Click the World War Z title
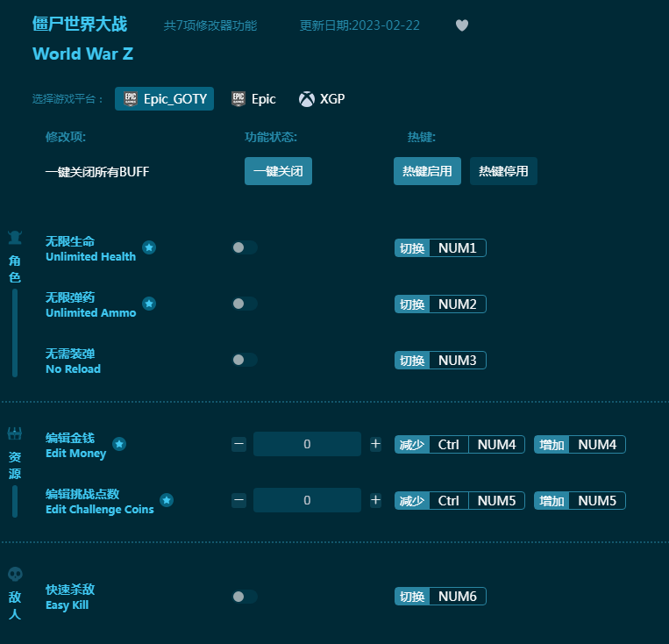Screen dimensions: 669x644 (x=82, y=54)
